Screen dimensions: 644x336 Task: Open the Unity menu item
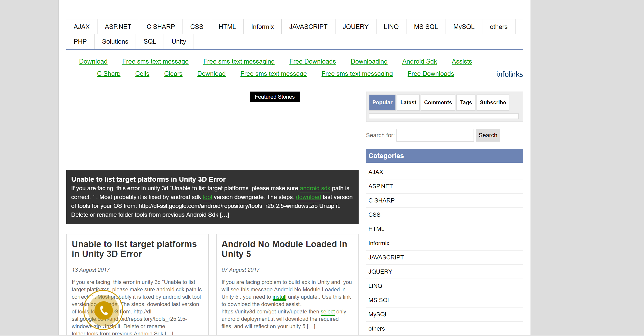179,41
